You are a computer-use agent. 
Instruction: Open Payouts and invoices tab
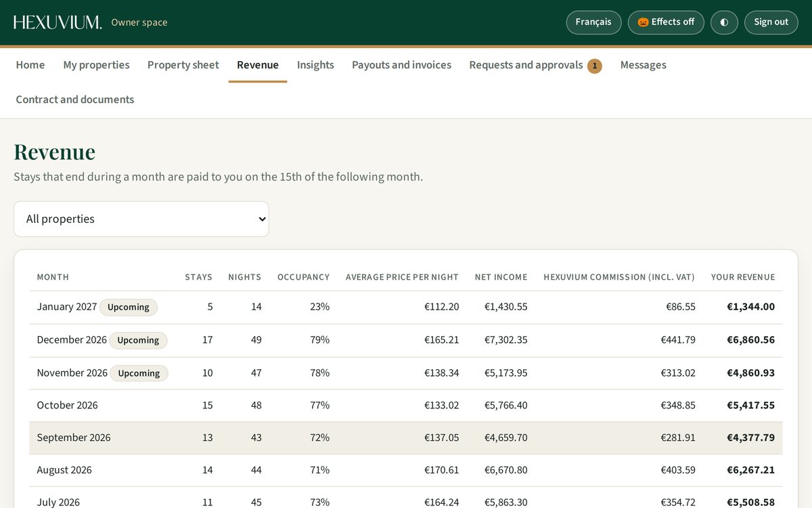pyautogui.click(x=401, y=65)
